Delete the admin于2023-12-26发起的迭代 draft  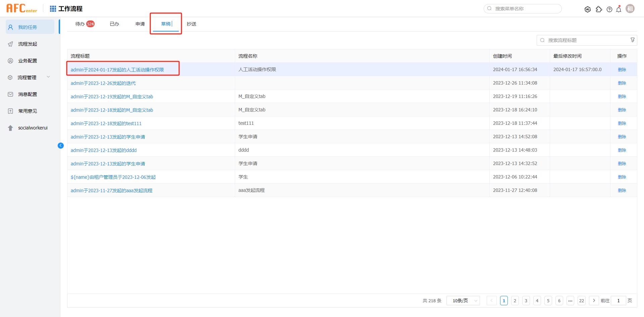pos(622,83)
